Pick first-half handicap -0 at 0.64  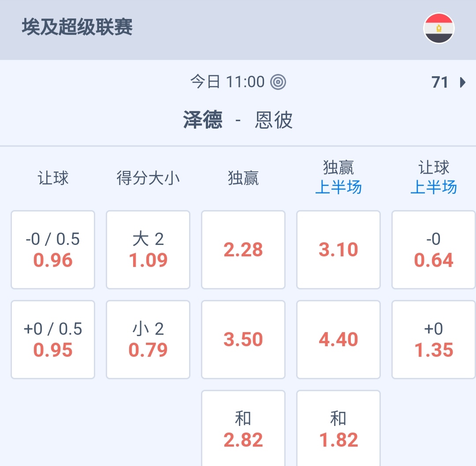point(434,250)
